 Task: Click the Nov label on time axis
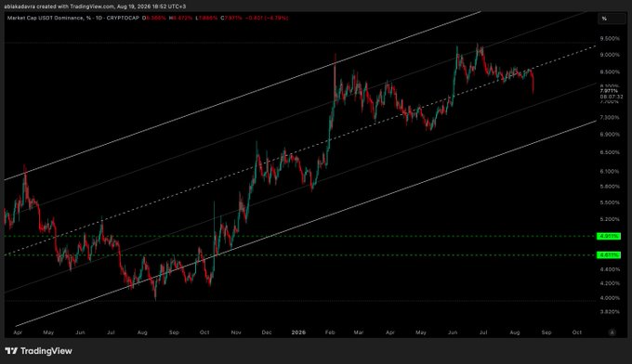[236, 332]
